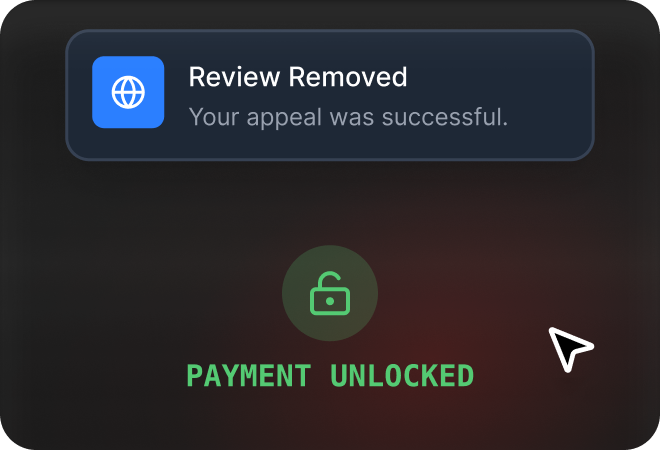Image resolution: width=660 pixels, height=450 pixels.
Task: Click the shackle of the unlocked padlock
Action: point(329,280)
